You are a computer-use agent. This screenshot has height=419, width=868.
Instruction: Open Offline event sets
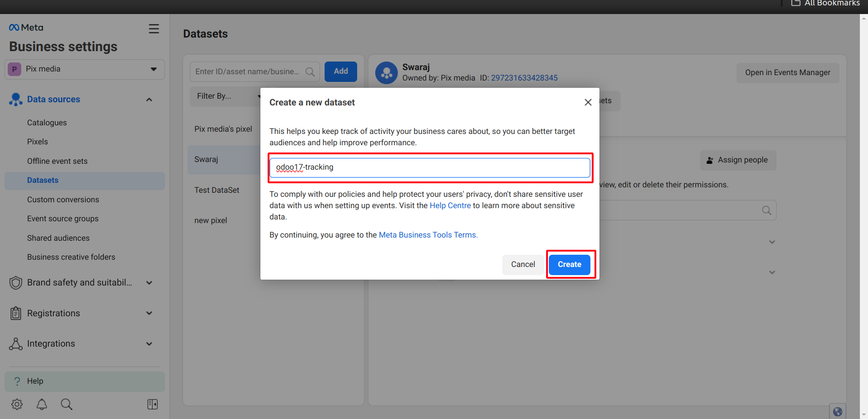click(57, 161)
